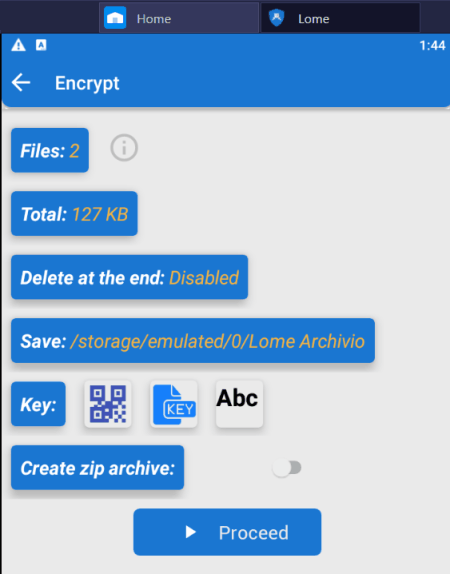Tap the keyboard status bar icon

tap(41, 45)
